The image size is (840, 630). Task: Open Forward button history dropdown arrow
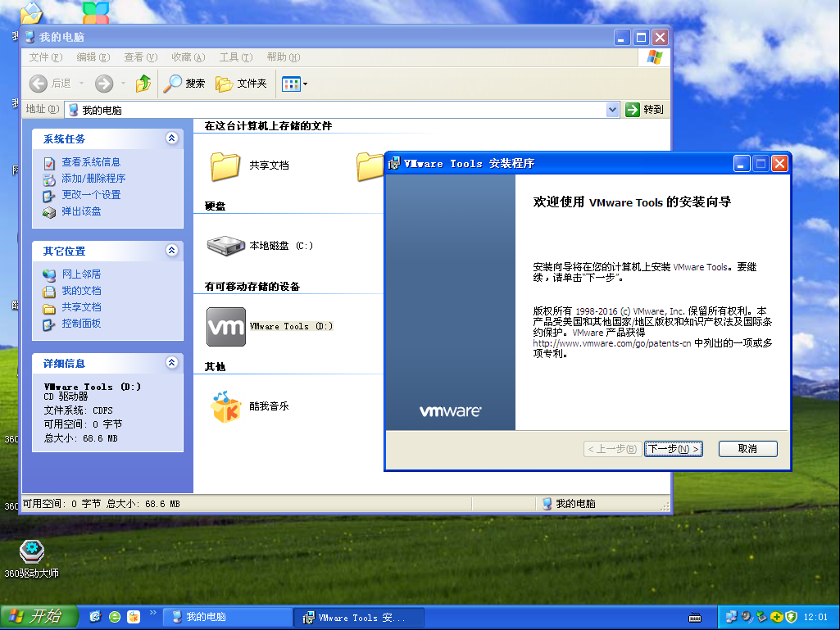click(123, 84)
